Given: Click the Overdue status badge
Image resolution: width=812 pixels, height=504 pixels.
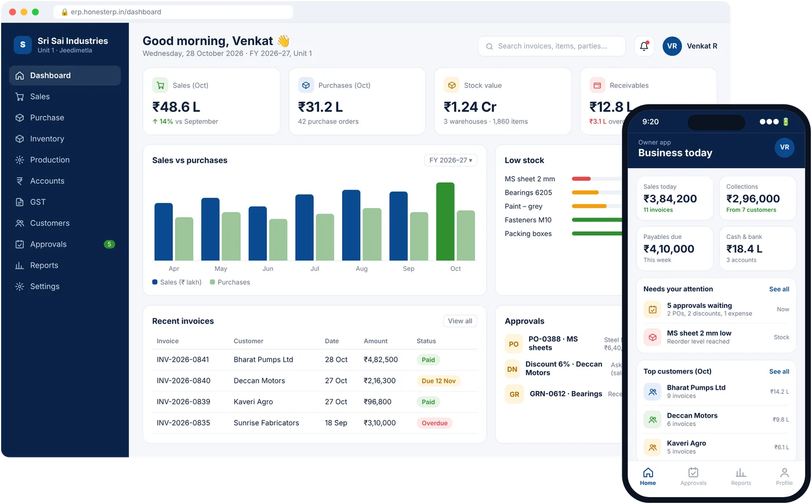Looking at the screenshot, I should (x=434, y=423).
